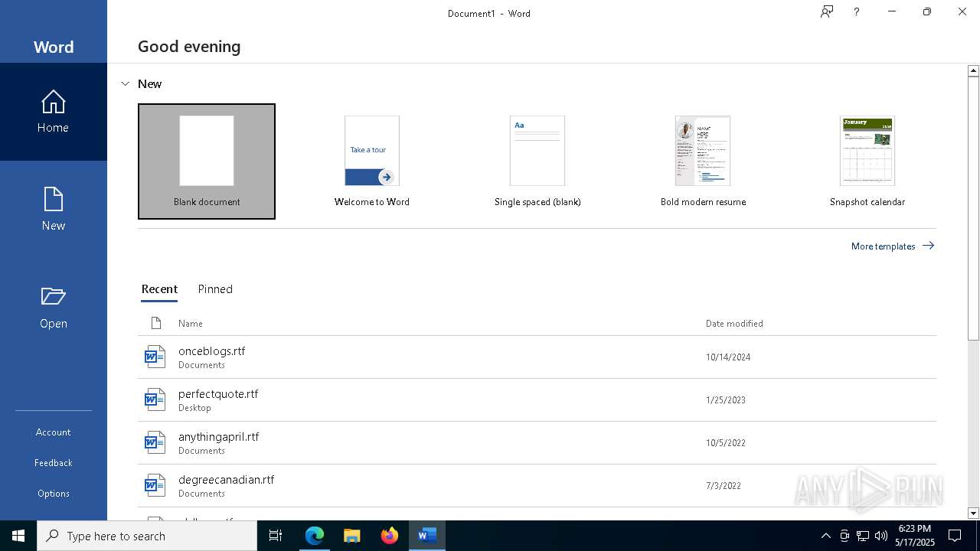Open the taskbar clock showing 6:23 PM

[915, 536]
